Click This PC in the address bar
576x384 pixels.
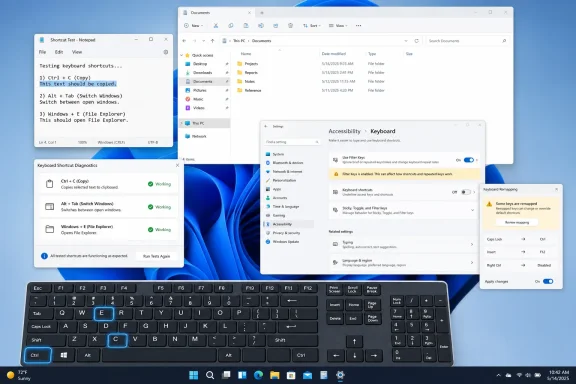(239, 41)
